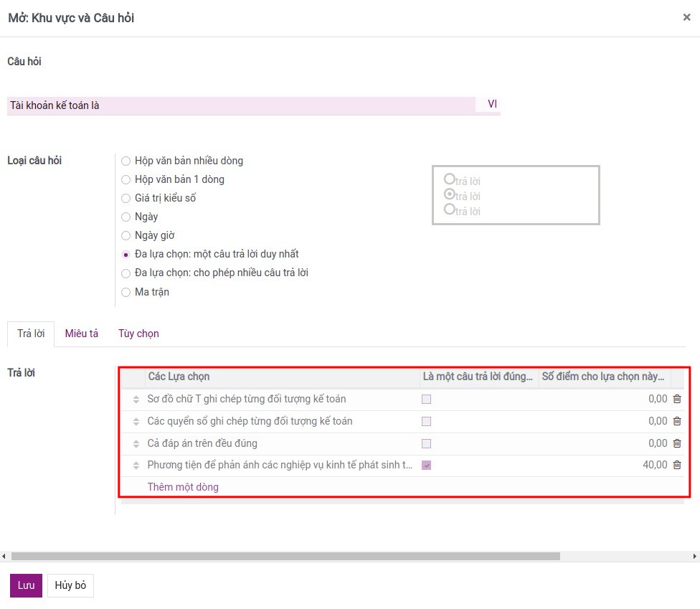This screenshot has width=700, height=609.
Task: Click the 'Lưu' save button
Action: [x=26, y=585]
